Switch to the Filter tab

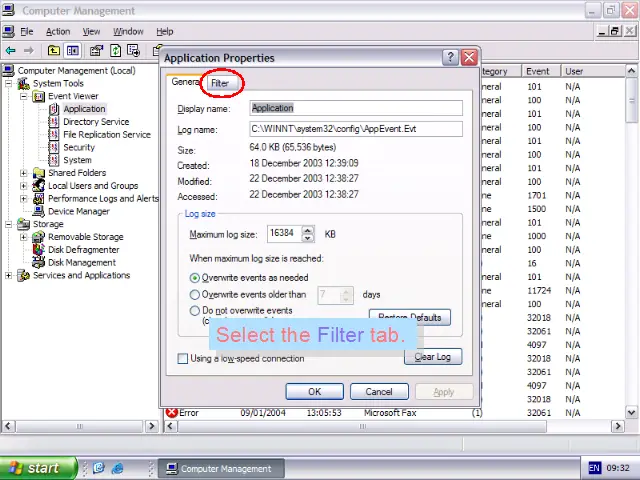coord(220,83)
